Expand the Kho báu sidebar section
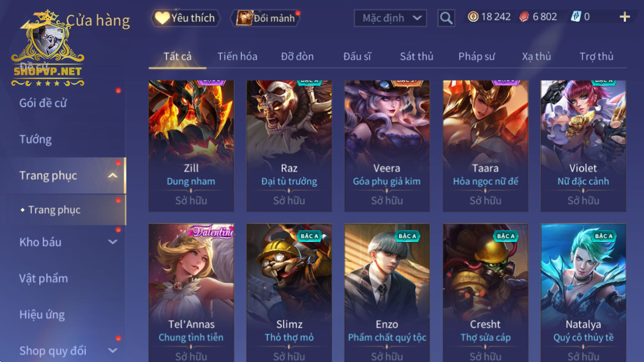Viewport: 644px width, 362px height. (113, 242)
